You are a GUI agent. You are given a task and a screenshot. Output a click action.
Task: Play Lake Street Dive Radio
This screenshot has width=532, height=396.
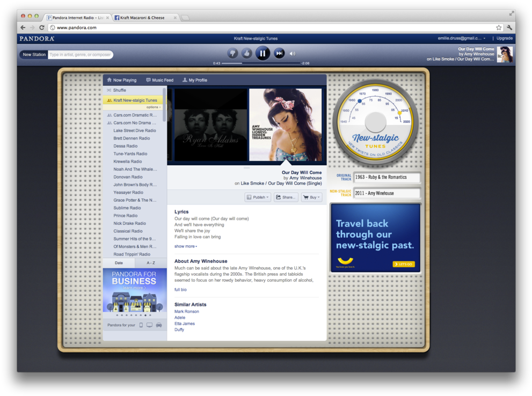[x=135, y=130]
